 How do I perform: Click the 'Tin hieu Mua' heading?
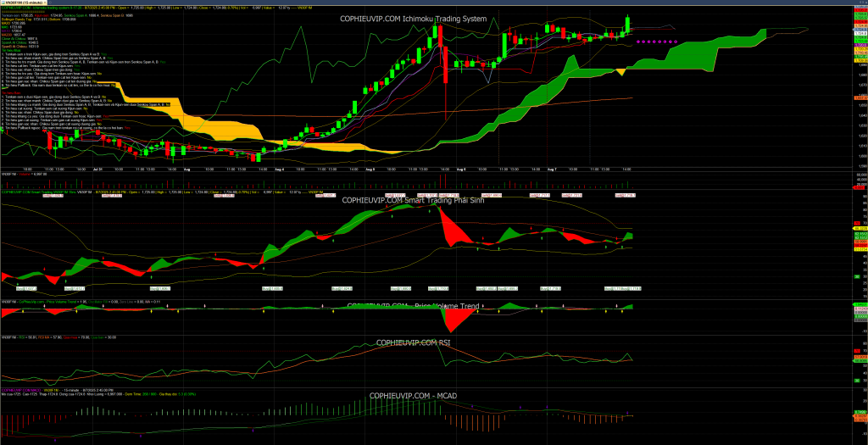coord(11,50)
